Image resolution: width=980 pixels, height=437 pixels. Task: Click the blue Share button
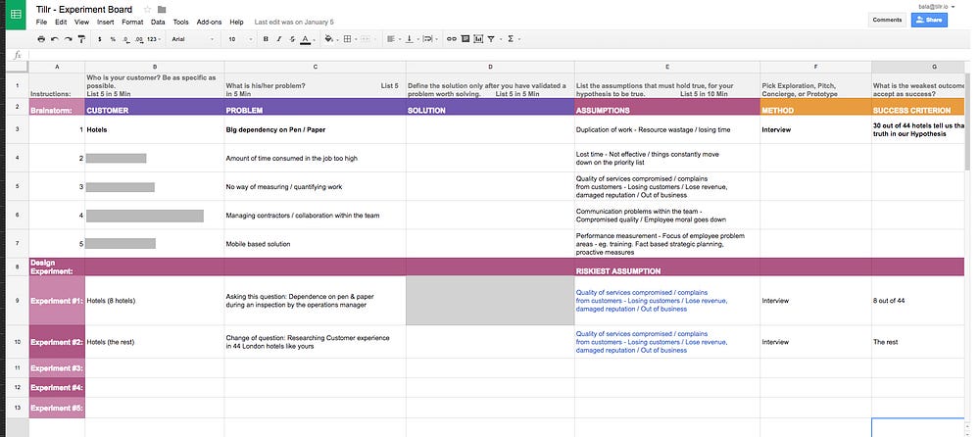929,20
